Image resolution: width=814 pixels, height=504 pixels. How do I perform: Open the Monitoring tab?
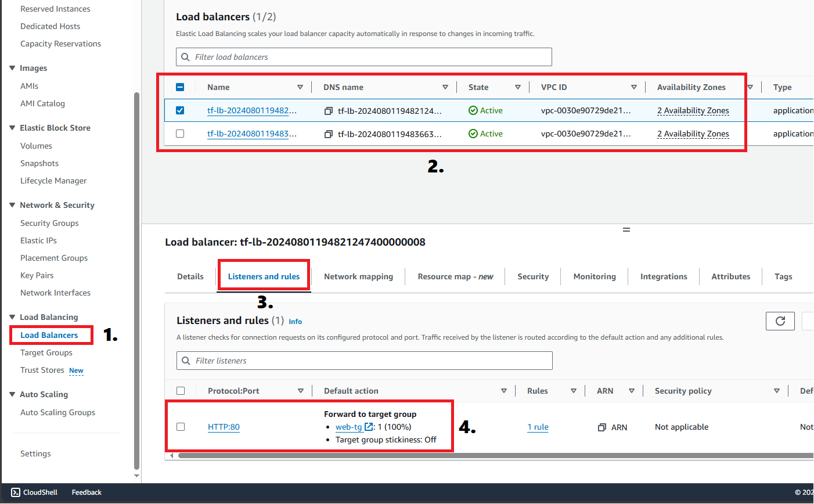(x=595, y=276)
